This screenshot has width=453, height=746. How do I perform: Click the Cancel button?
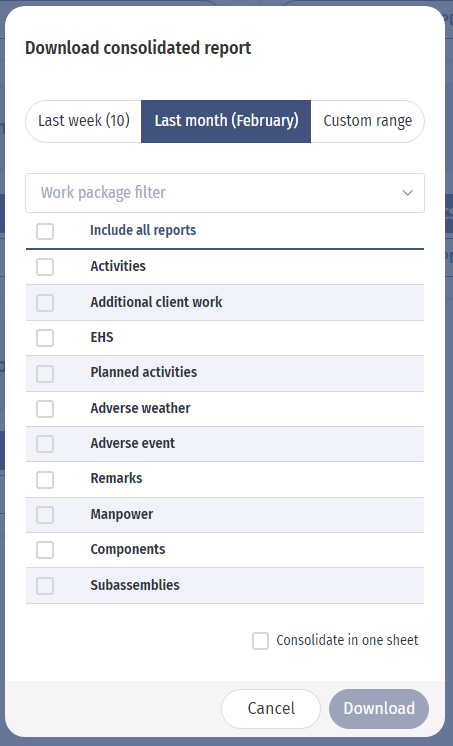click(x=271, y=708)
